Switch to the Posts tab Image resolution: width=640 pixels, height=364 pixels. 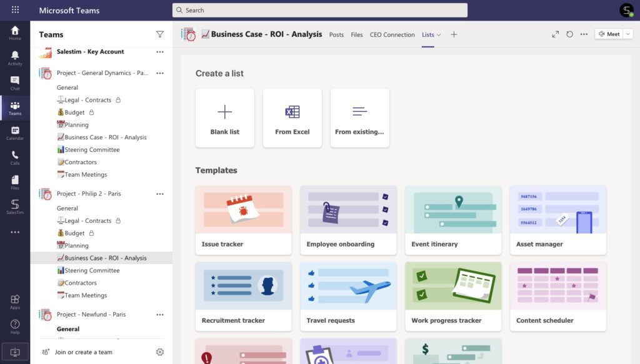336,34
